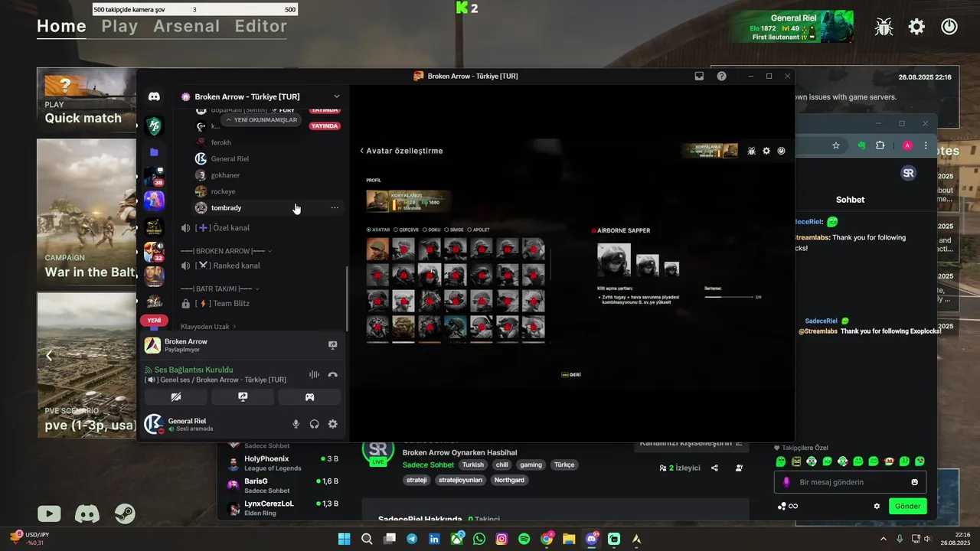This screenshot has height=551, width=980.
Task: Open the green MP shield server
Action: (x=154, y=126)
